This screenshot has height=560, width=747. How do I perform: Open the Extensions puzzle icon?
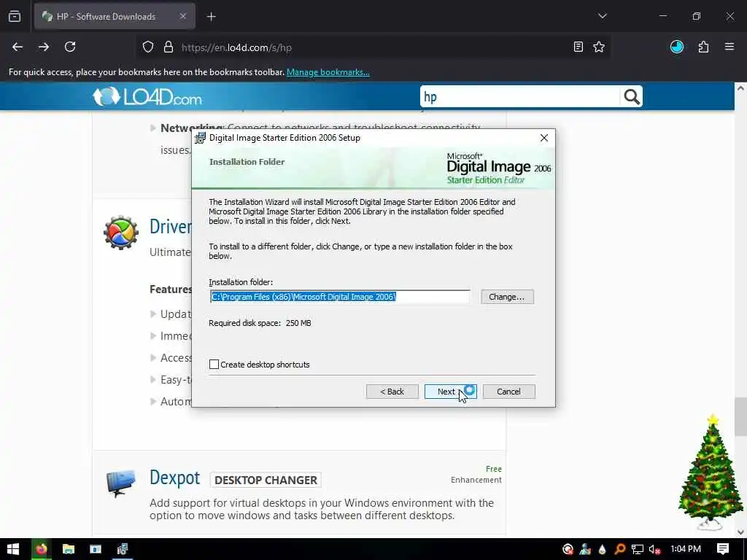pyautogui.click(x=703, y=47)
